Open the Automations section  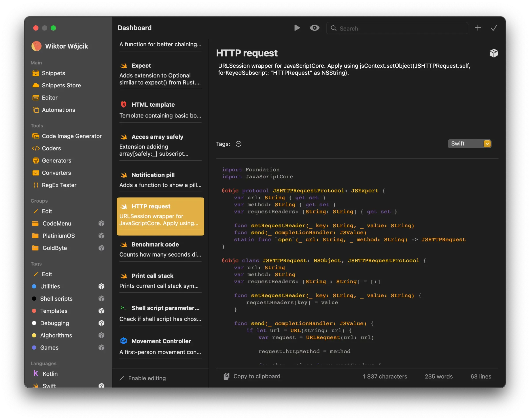tap(59, 110)
